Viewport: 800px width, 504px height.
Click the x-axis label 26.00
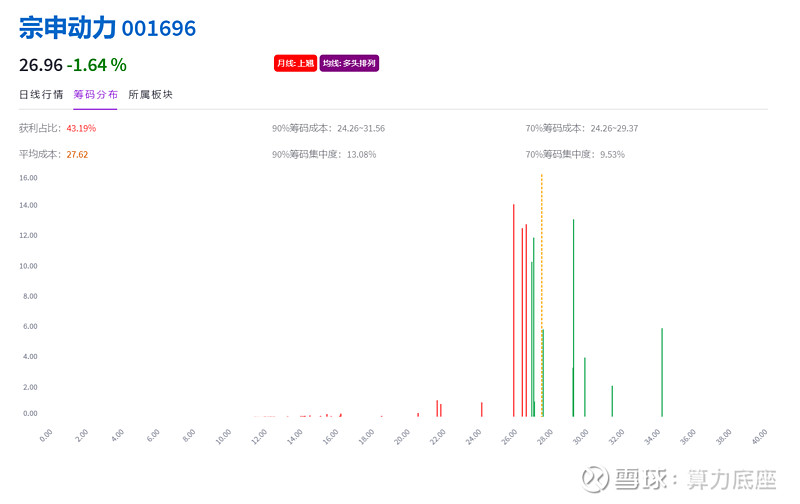click(510, 437)
